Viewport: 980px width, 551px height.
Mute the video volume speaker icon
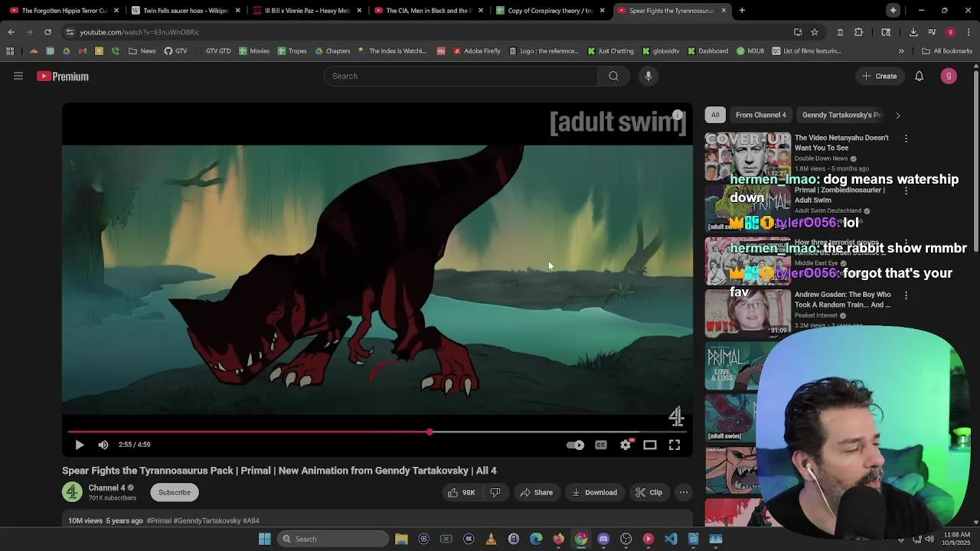[103, 445]
